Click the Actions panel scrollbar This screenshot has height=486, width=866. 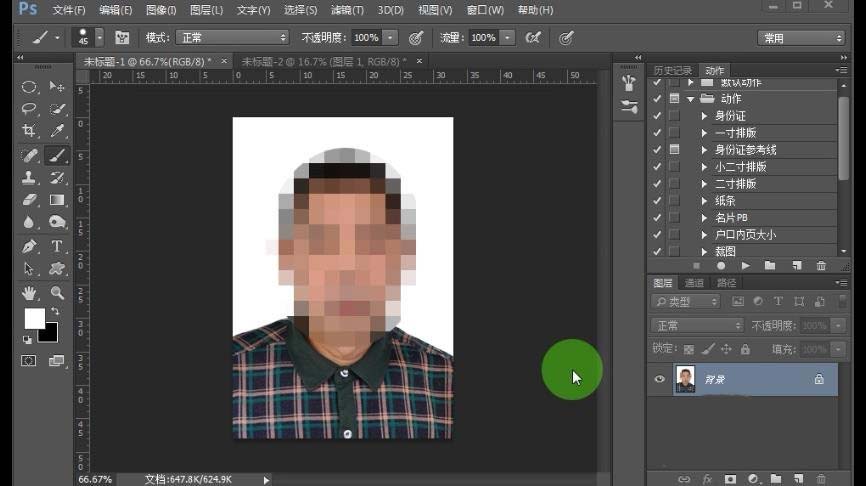843,139
